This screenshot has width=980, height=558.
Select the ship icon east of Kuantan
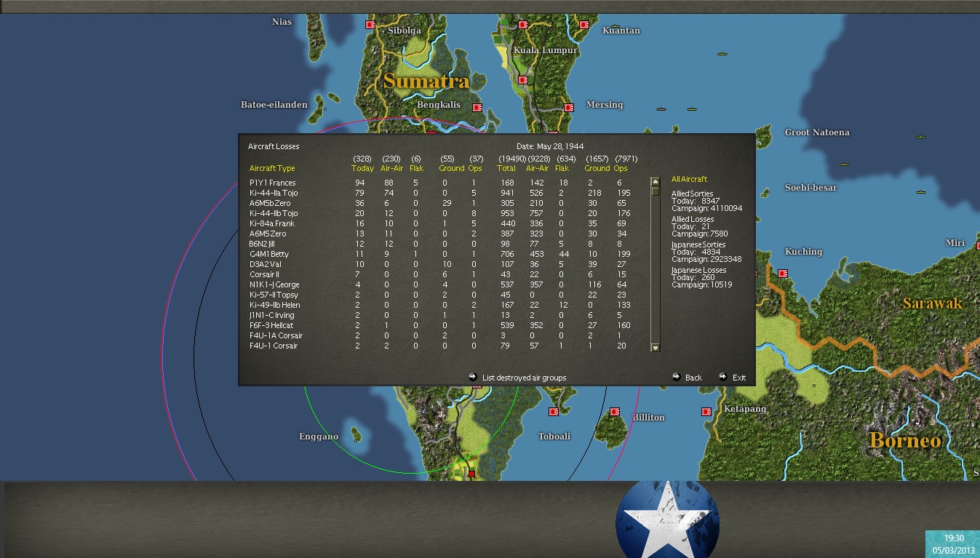722,55
